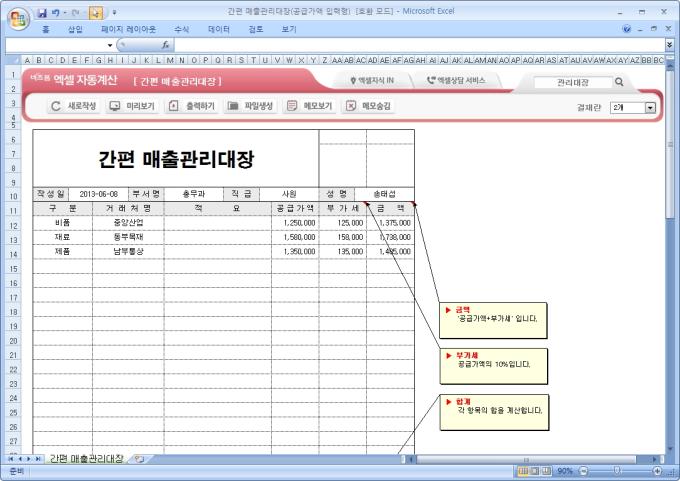Undo the last action in quick access toolbar
The image size is (680, 481).
[56, 13]
